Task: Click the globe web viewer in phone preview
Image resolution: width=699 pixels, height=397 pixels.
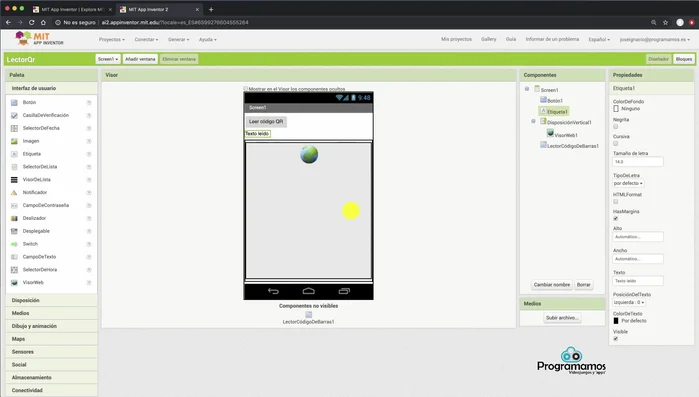Action: pyautogui.click(x=309, y=155)
